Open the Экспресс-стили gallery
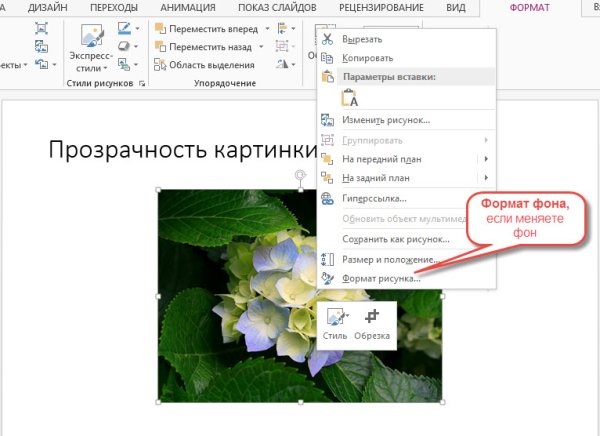 91,49
